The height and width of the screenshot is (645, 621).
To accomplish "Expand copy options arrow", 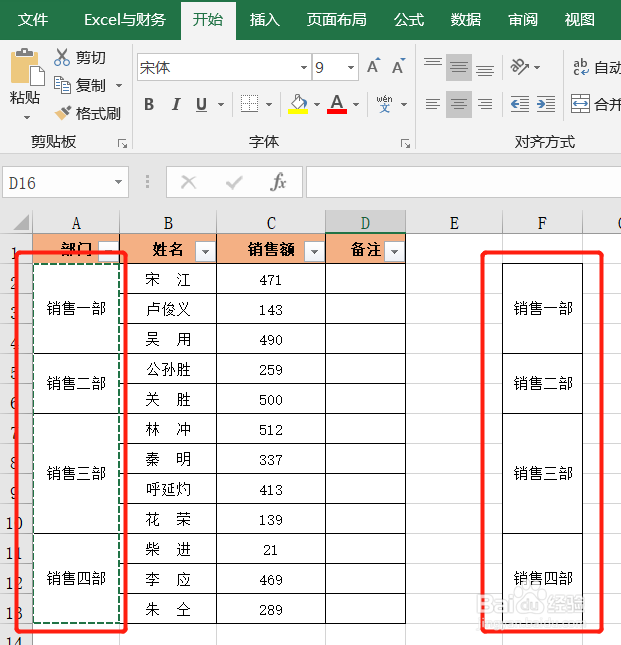I will tap(119, 86).
